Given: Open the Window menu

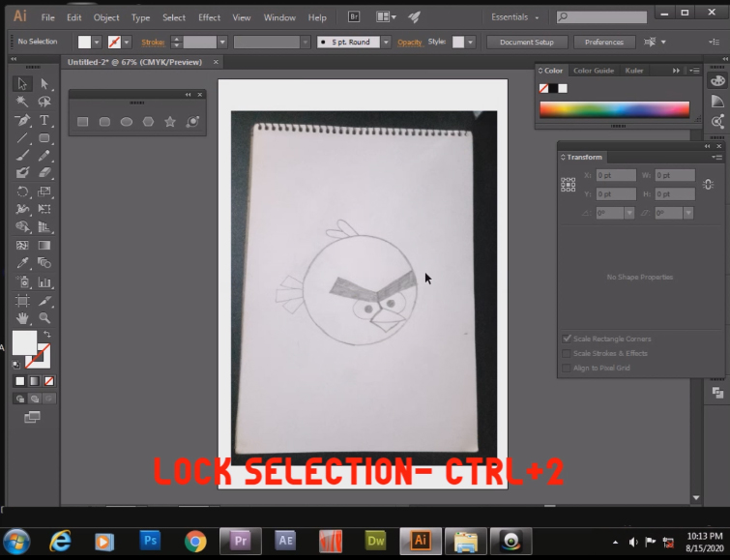Looking at the screenshot, I should click(x=279, y=17).
